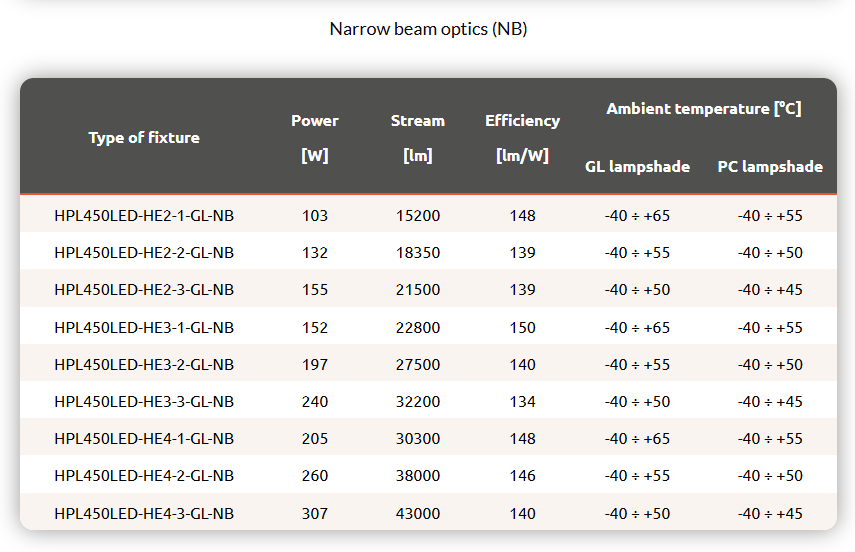Select the HPL450LED-HE2-3-GL-NB fixture name
The image size is (855, 552).
tap(144, 290)
